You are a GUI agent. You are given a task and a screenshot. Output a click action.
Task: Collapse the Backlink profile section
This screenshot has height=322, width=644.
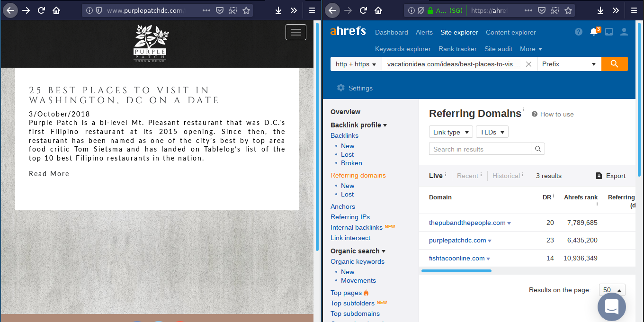(358, 125)
